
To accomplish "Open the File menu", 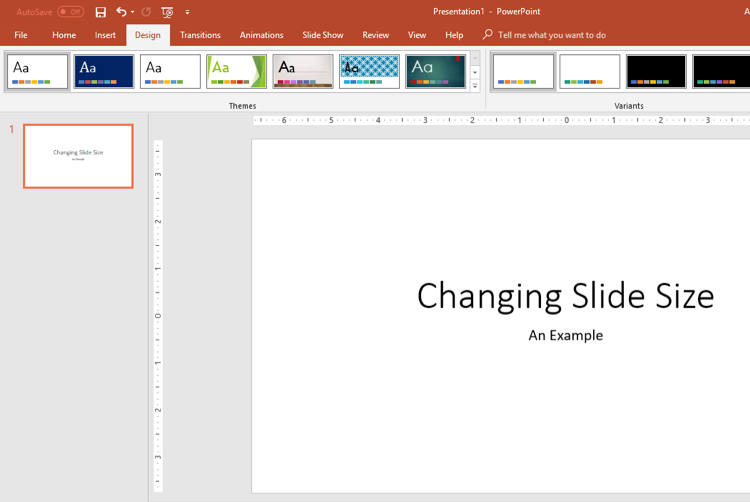I will 20,35.
